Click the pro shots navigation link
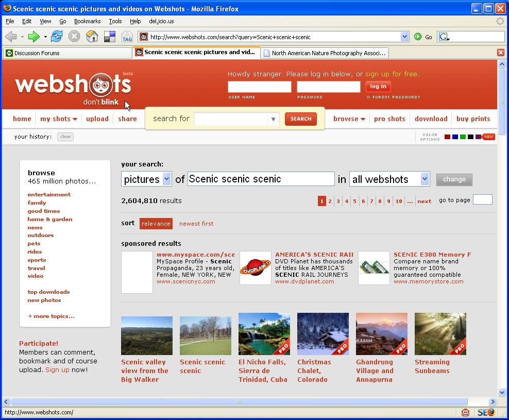Image resolution: width=509 pixels, height=420 pixels. 389,119
